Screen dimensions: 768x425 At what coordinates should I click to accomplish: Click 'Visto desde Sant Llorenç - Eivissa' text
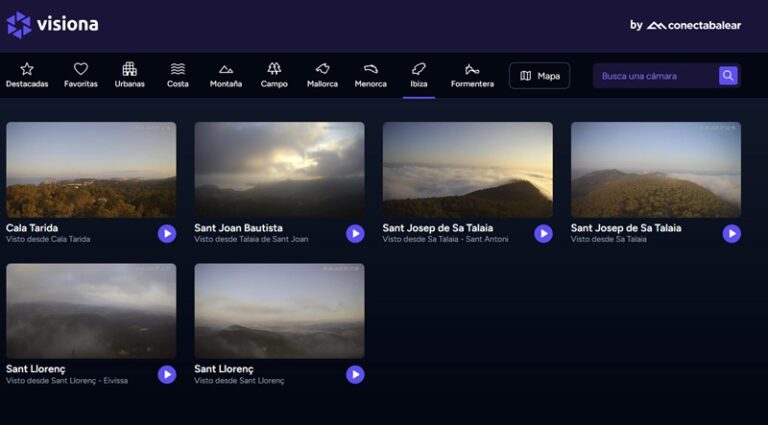[67, 380]
